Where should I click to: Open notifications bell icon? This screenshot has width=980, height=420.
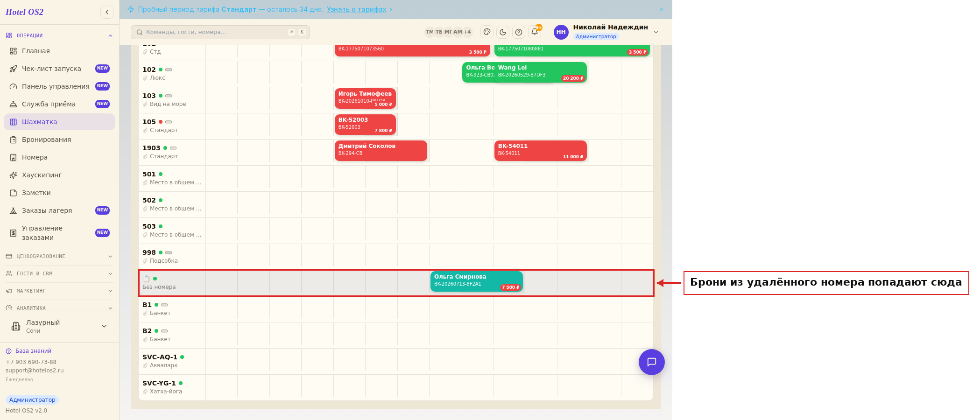(535, 32)
